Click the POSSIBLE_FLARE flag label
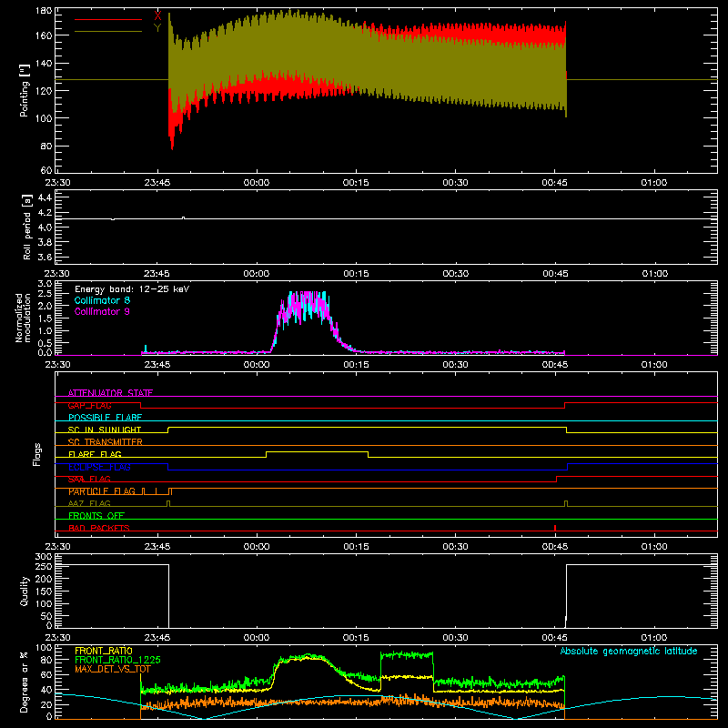This screenshot has height=728, width=728. (105, 418)
